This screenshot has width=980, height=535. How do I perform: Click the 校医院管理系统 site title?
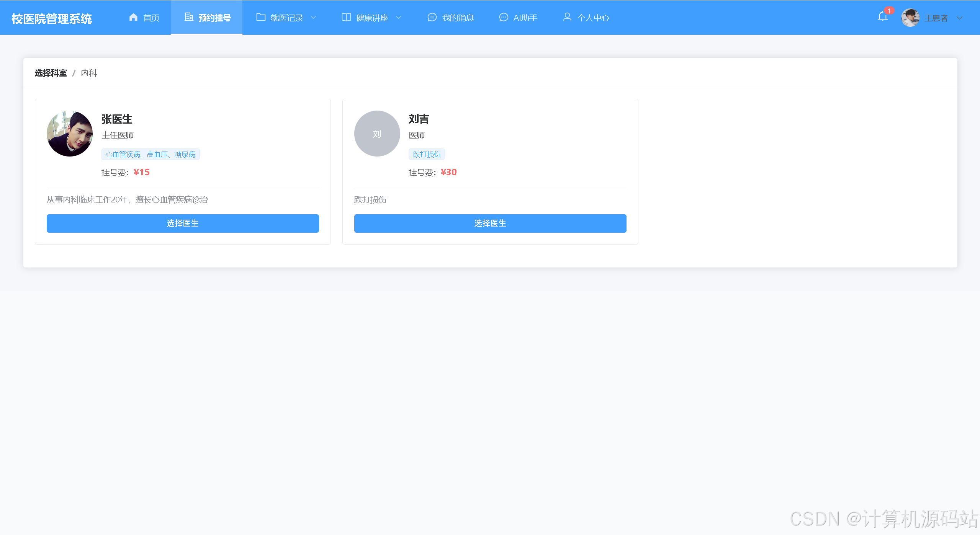[52, 19]
